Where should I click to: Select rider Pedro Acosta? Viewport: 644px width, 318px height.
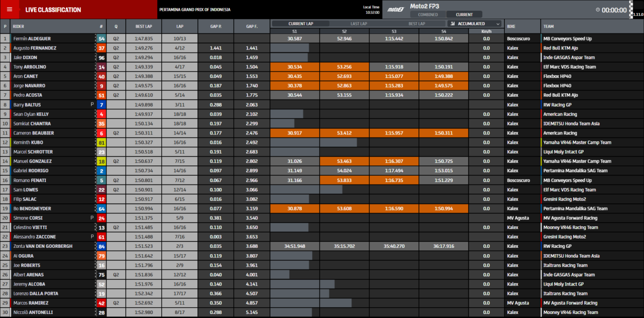[28, 95]
